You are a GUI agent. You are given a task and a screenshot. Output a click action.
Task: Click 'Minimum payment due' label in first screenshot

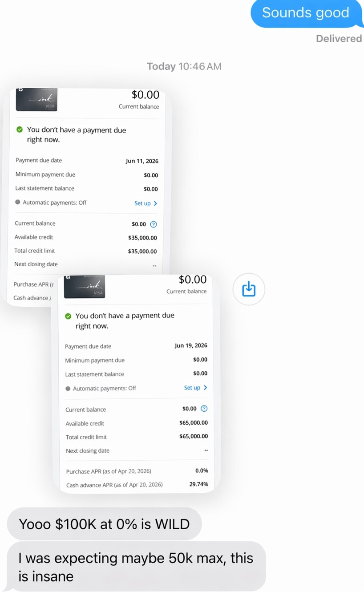pos(45,174)
